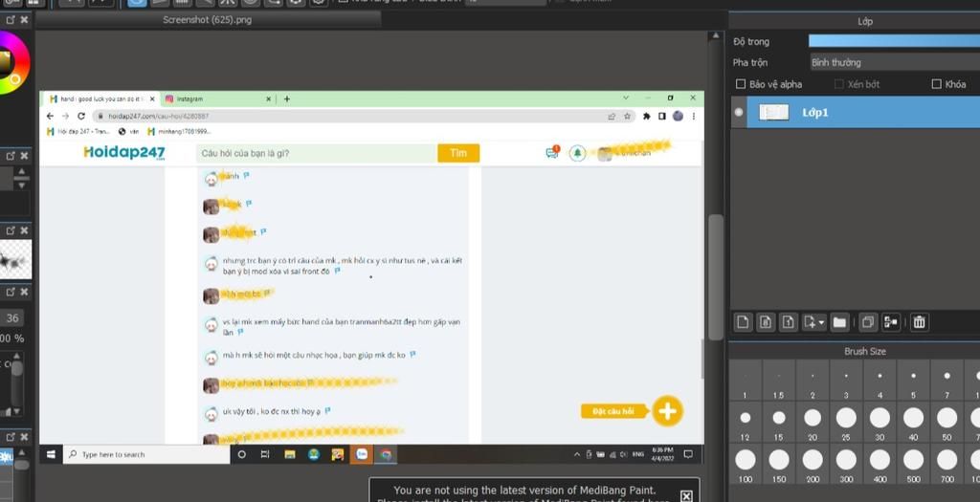
Task: Close the panel showing brush size 36
Action: [x=24, y=292]
